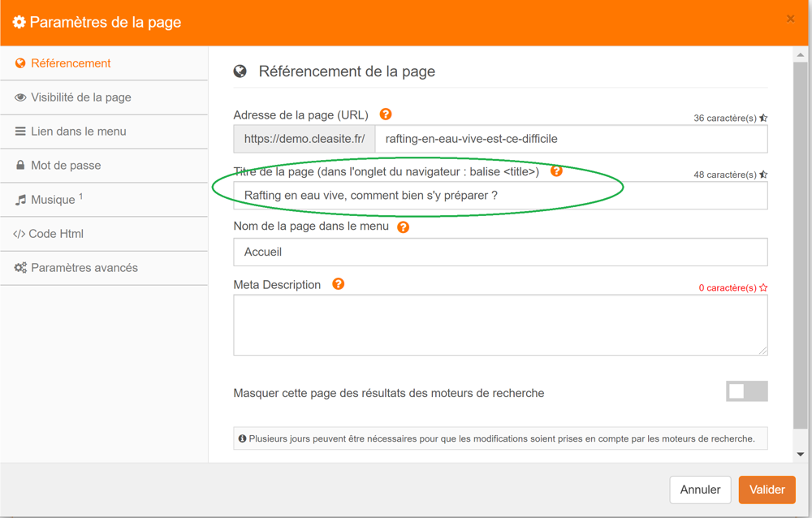Click the help icon beside Titre de la page
This screenshot has width=812, height=518.
[556, 171]
